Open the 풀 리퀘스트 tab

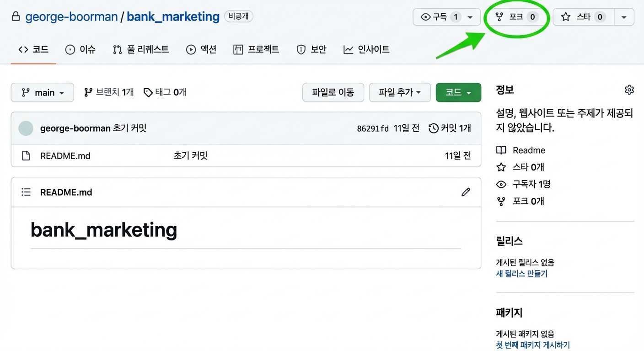(141, 49)
